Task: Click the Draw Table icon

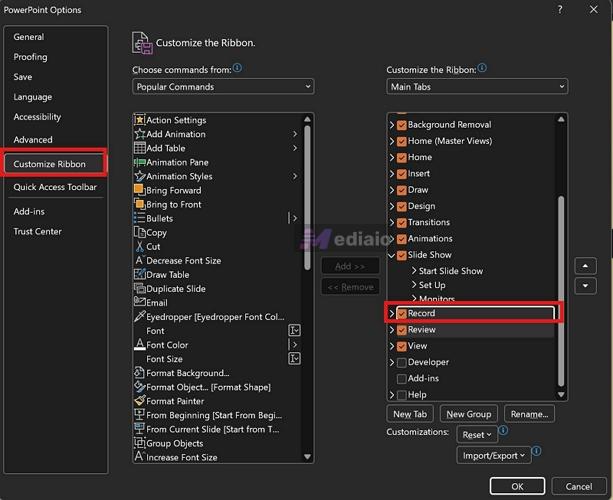Action: tap(140, 274)
